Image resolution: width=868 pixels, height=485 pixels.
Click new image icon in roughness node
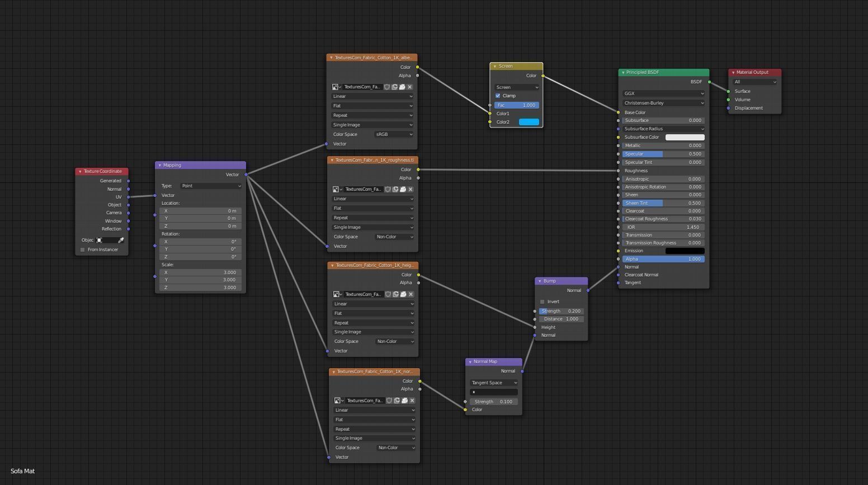395,189
